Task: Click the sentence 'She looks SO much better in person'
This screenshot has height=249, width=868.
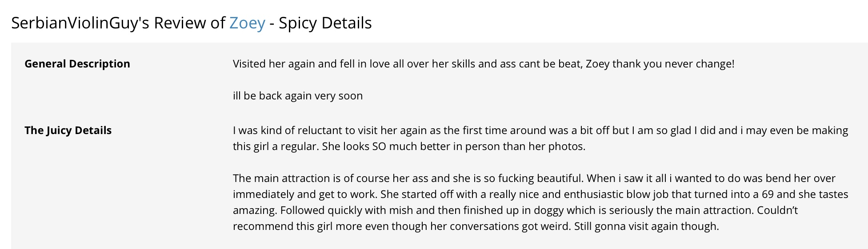Action: pyautogui.click(x=454, y=146)
